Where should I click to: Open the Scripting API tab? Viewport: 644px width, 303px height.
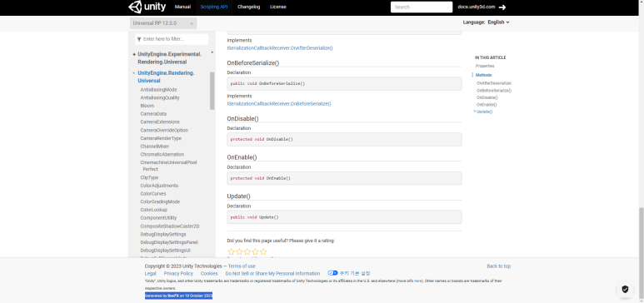point(213,7)
